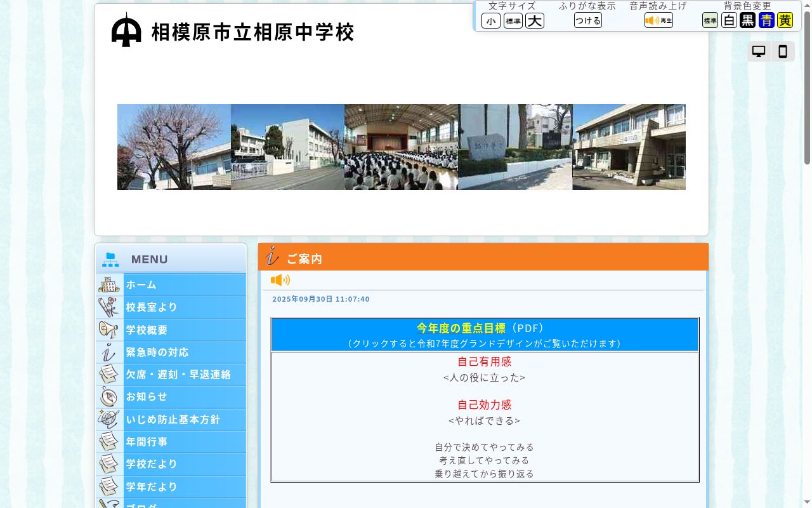Open the 校長室より menu item

(171, 307)
